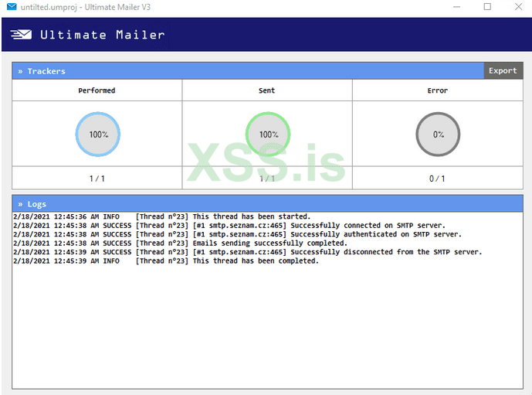Click the Ultimate Mailer envelope logo

point(21,34)
